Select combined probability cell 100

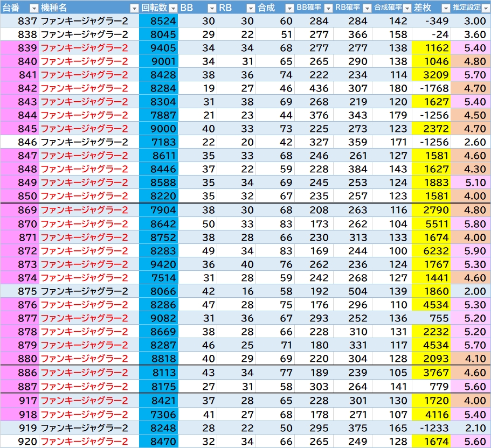pyautogui.click(x=392, y=251)
